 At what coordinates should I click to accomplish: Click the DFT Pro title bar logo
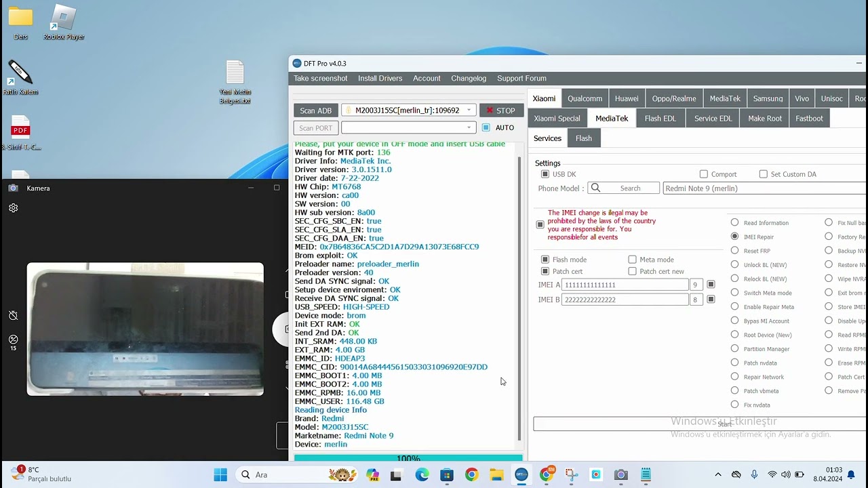pyautogui.click(x=296, y=64)
